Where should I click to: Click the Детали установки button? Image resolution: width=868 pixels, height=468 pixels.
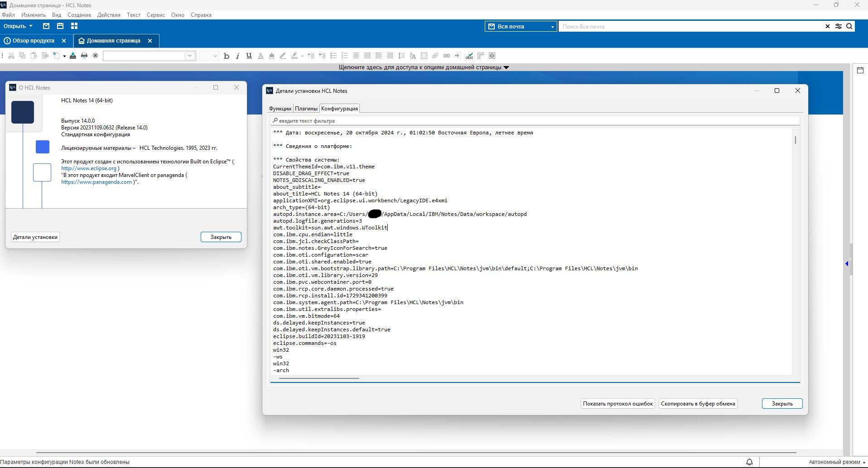point(35,237)
